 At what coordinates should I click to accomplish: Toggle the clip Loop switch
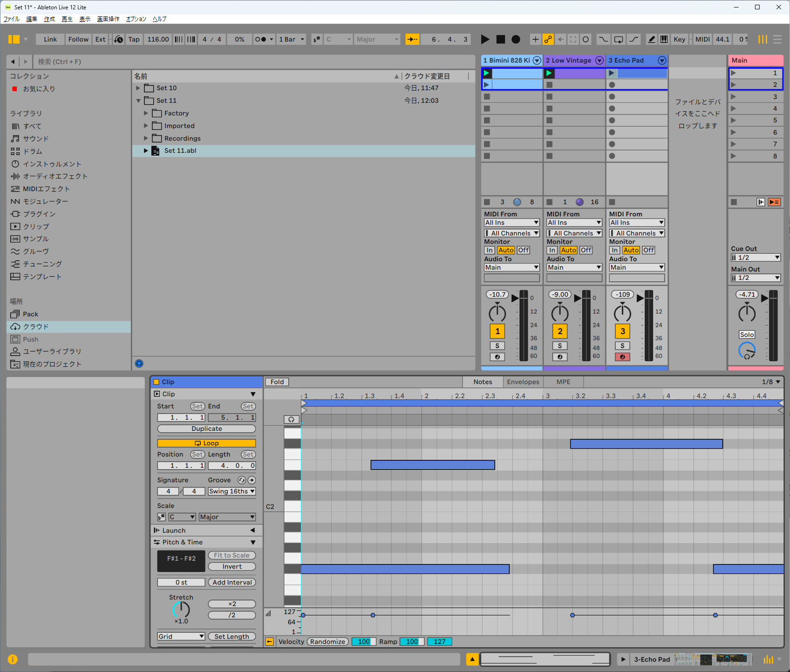click(206, 443)
